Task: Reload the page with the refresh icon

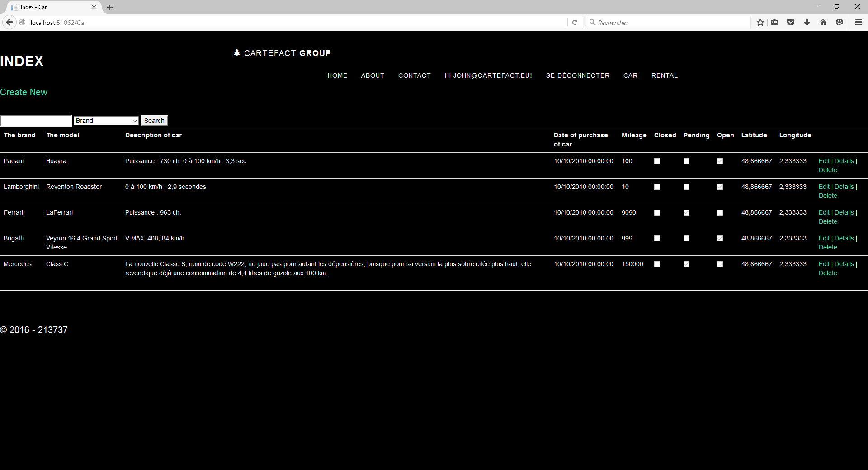Action: (575, 22)
